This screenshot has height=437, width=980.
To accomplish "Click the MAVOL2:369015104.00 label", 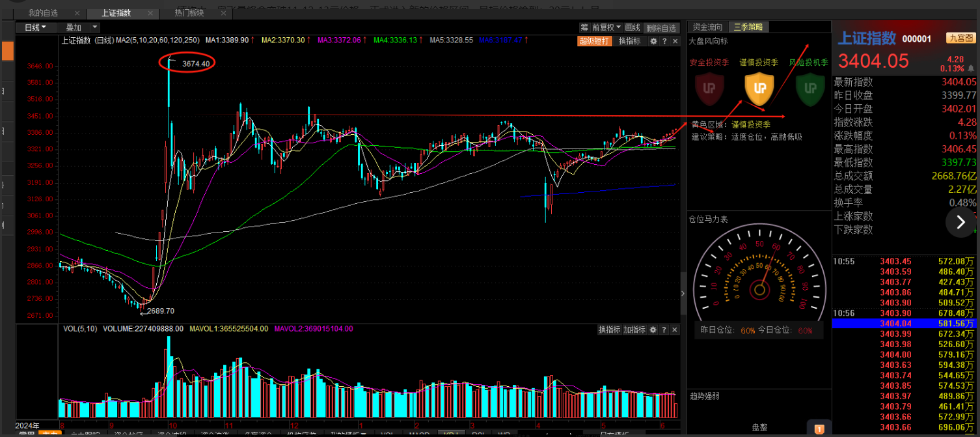I will (314, 329).
